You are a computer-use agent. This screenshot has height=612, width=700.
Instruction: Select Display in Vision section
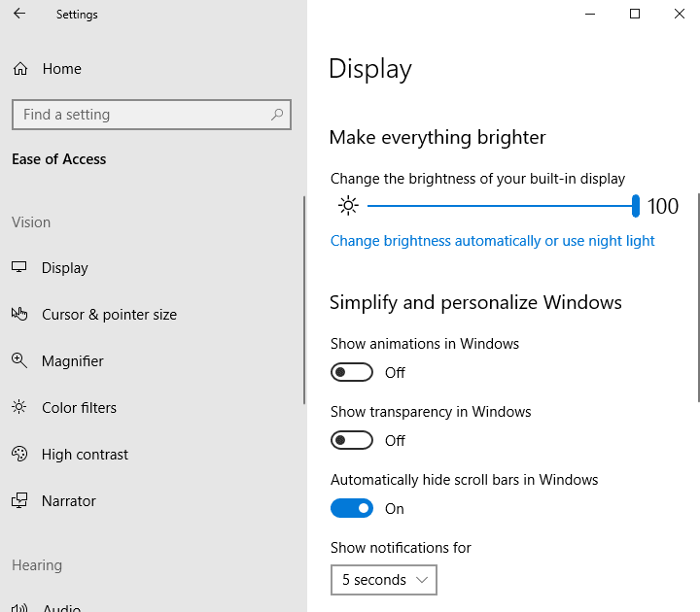pyautogui.click(x=65, y=268)
